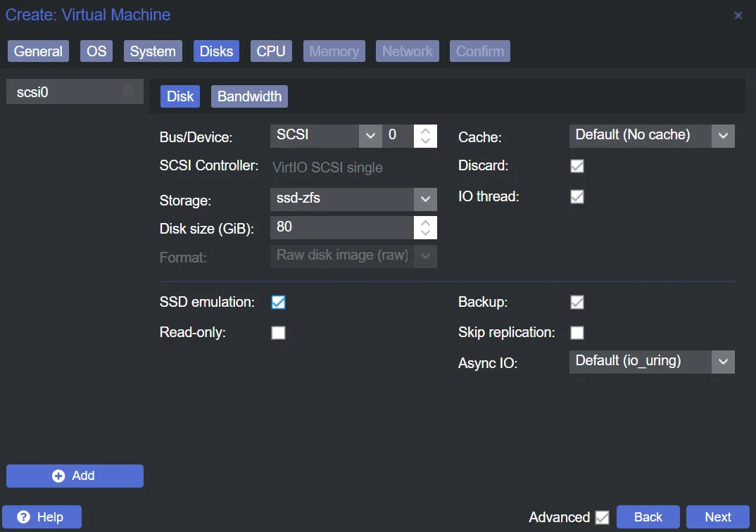Enable the Skip replication checkbox
This screenshot has height=532, width=756.
point(577,333)
